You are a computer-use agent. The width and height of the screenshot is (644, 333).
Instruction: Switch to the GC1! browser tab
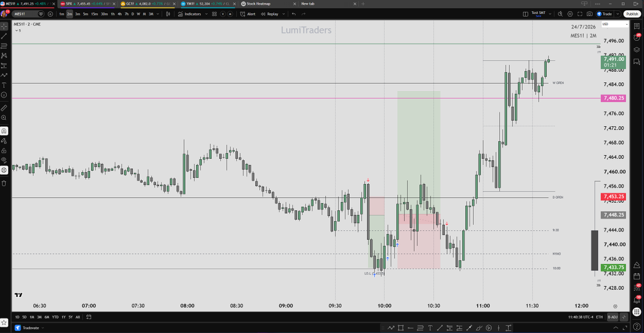148,3
